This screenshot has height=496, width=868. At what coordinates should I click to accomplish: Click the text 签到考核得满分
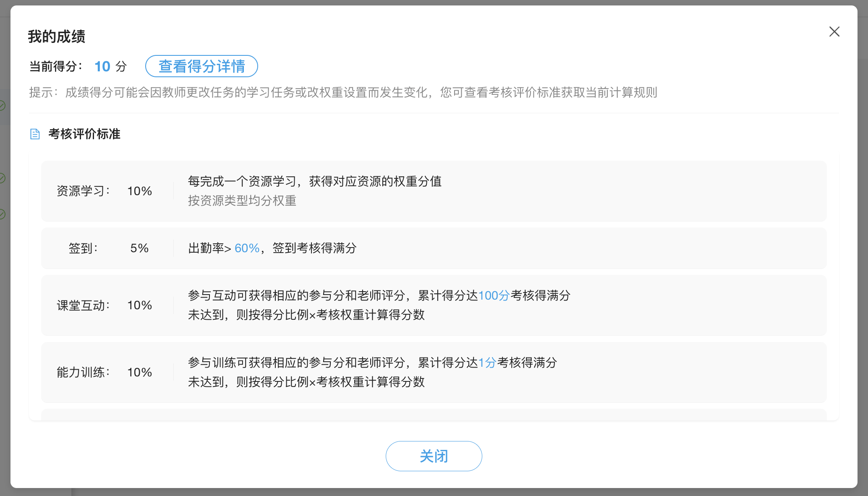coord(314,248)
